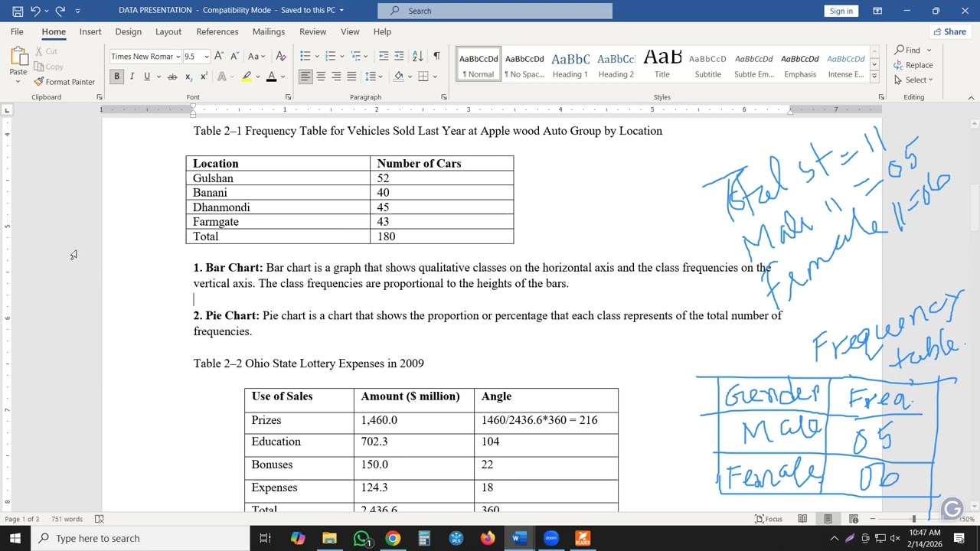Apply the Heading 1 style
The image size is (980, 551).
[570, 64]
